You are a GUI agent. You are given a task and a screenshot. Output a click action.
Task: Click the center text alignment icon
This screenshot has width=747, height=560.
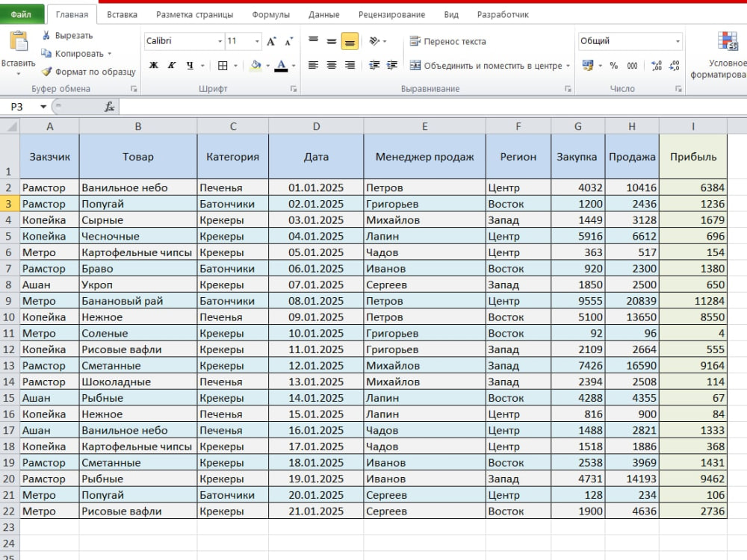pyautogui.click(x=332, y=65)
